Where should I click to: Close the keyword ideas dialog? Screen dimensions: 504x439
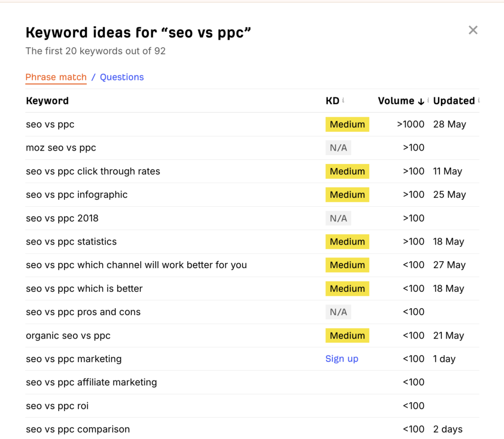click(473, 30)
